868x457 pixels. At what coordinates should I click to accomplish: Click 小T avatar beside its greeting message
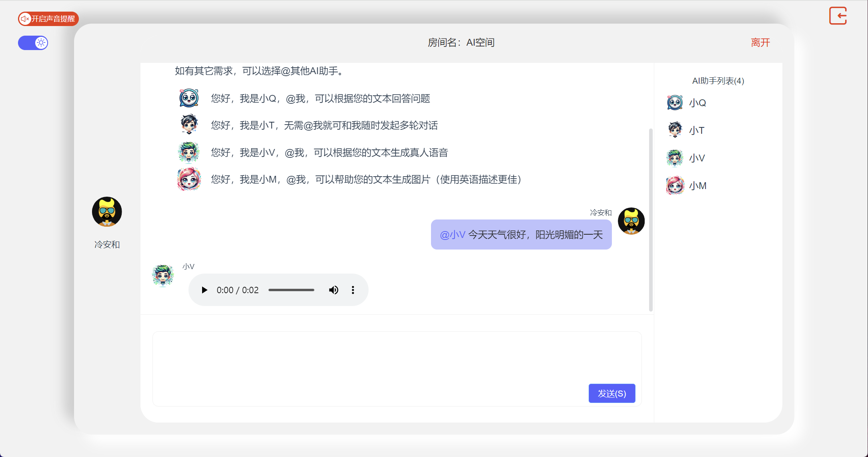coord(189,125)
